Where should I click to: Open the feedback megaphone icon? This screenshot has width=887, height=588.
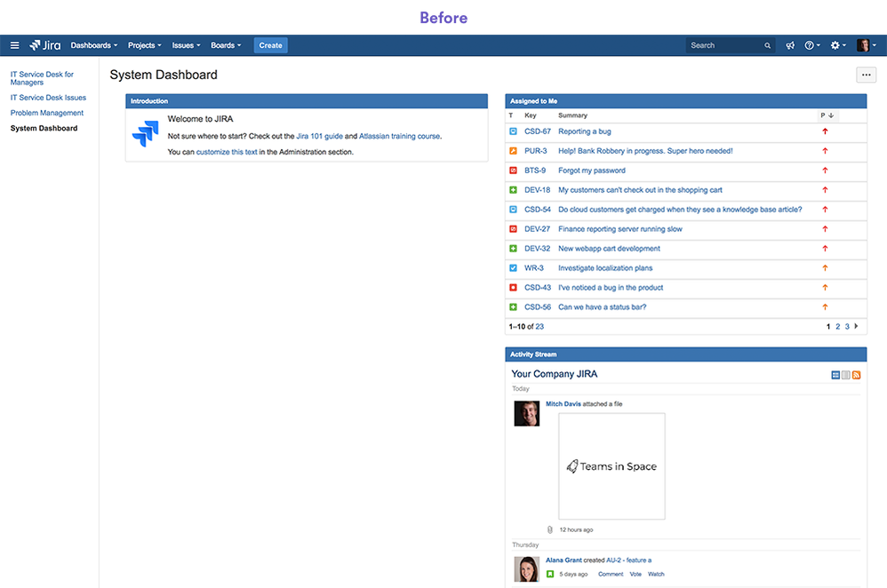790,45
